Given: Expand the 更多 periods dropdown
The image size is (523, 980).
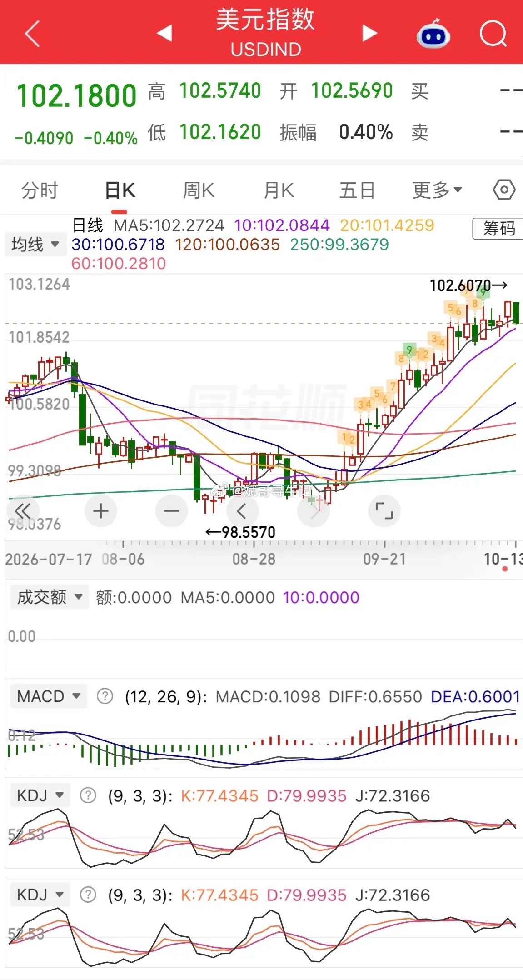Looking at the screenshot, I should 437,190.
